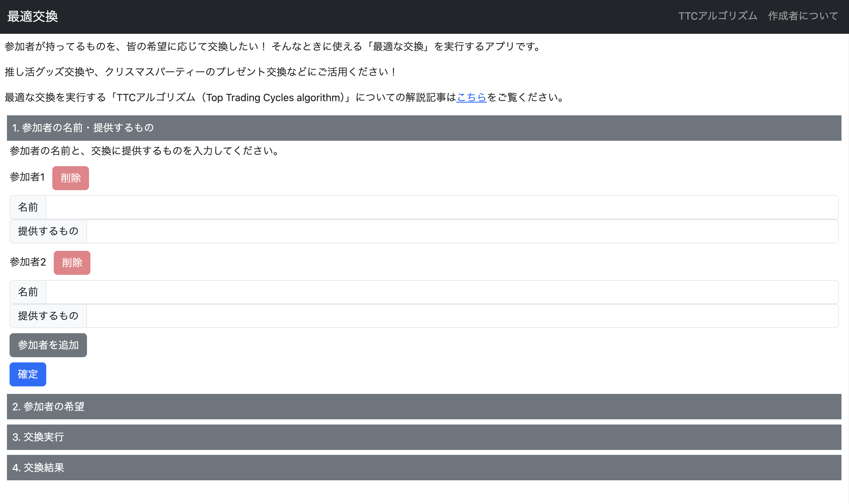Click the 名前 label of 参加者1
The image size is (849, 504).
(x=28, y=207)
